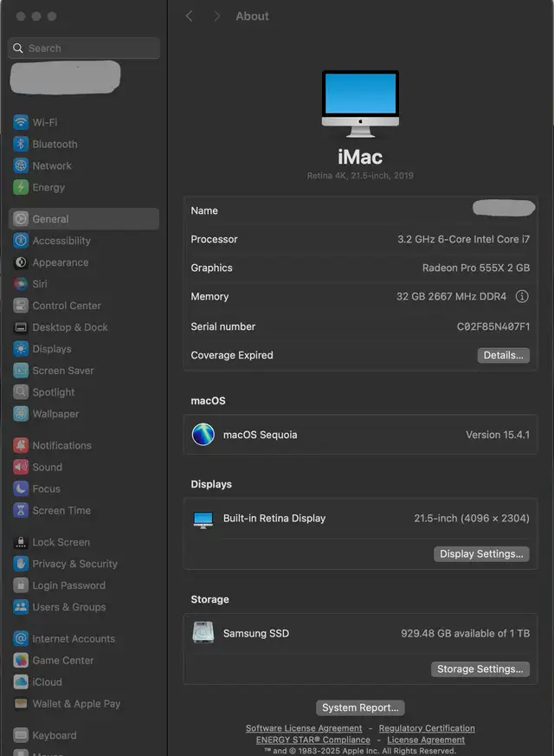The height and width of the screenshot is (756, 554).
Task: Open the Privacy & Security hand icon
Action: [21, 563]
